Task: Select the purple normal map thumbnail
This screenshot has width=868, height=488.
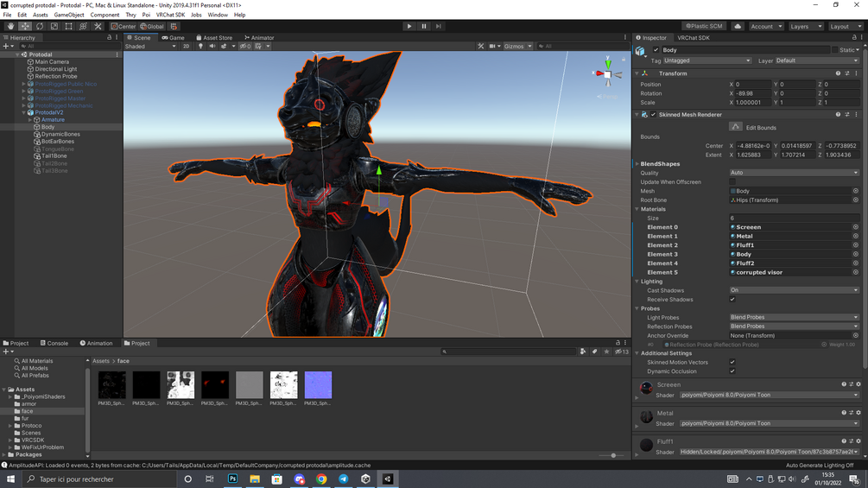Action: point(318,385)
